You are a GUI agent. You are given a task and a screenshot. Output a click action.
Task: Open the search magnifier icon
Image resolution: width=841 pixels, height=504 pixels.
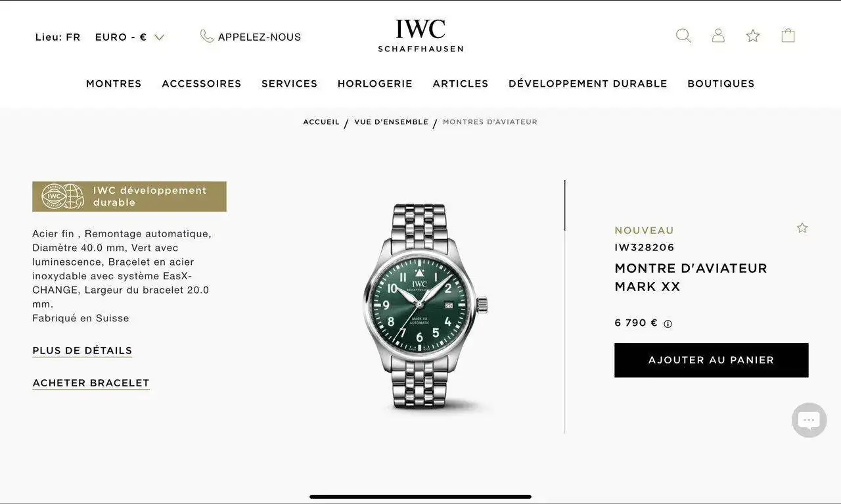683,35
